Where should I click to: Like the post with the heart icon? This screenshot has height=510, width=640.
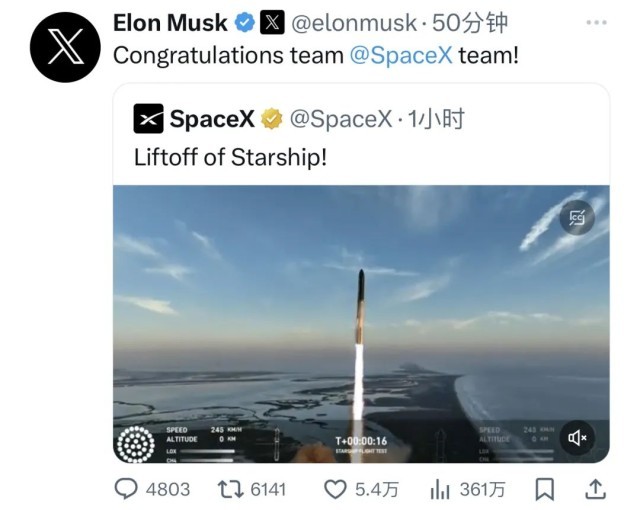(x=335, y=489)
